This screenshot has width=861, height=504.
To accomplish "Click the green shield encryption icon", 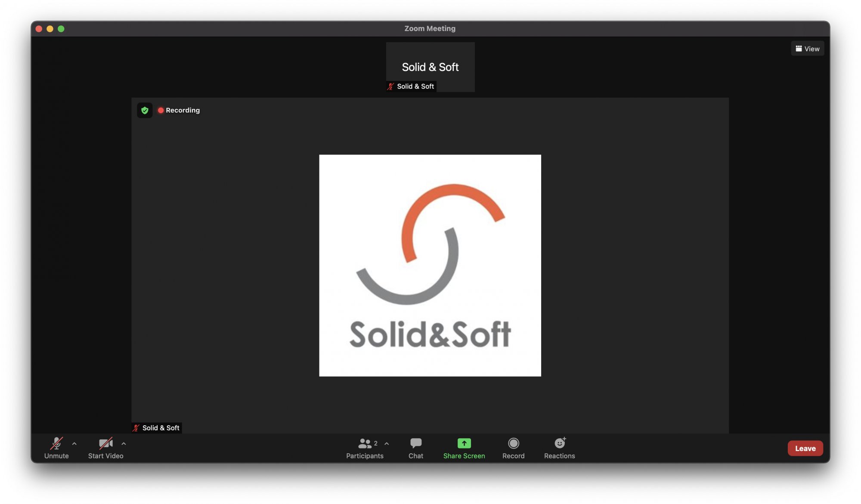I will [145, 110].
